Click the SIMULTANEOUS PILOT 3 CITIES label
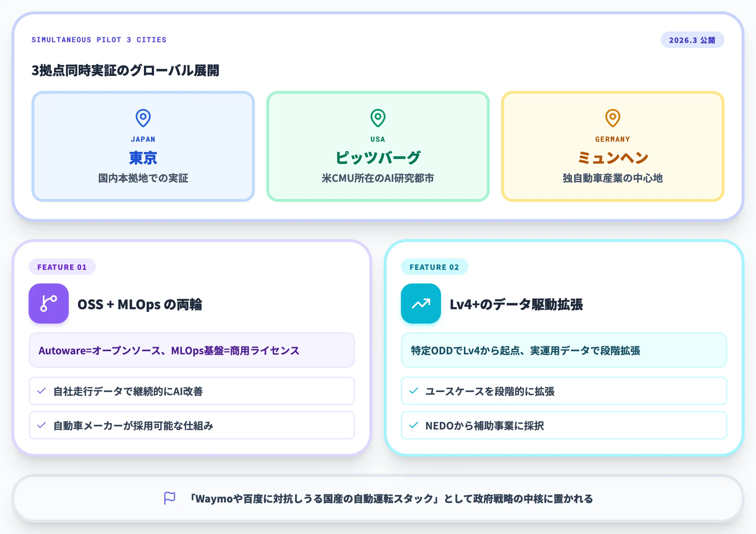This screenshot has height=534, width=756. tap(99, 40)
